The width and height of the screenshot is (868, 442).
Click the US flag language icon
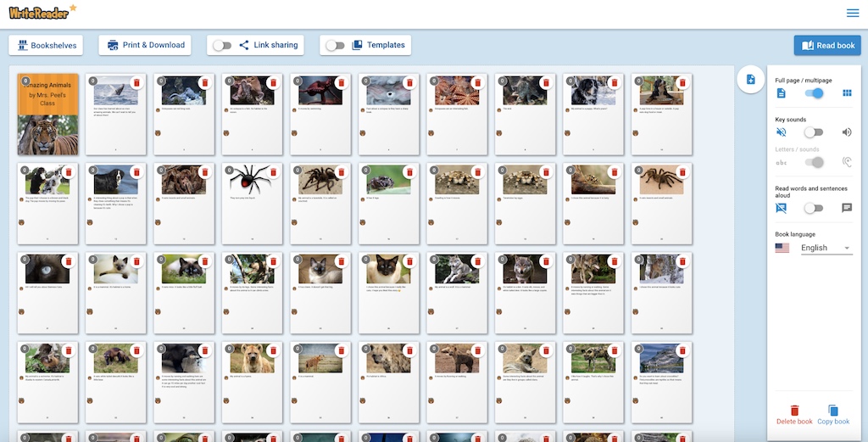(782, 248)
